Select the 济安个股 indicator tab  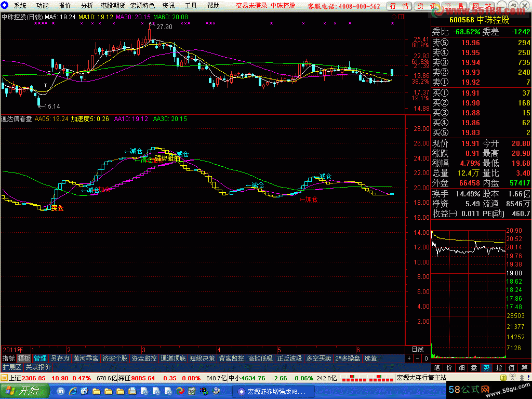click(x=115, y=358)
